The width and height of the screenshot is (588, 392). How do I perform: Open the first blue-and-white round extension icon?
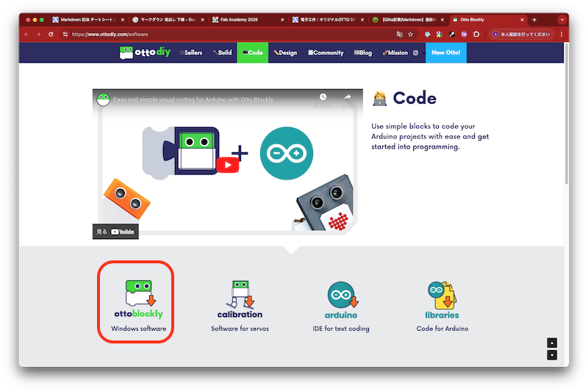coord(428,34)
